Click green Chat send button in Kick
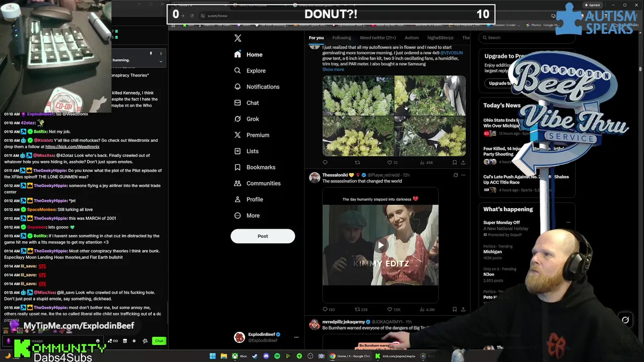 click(159, 341)
